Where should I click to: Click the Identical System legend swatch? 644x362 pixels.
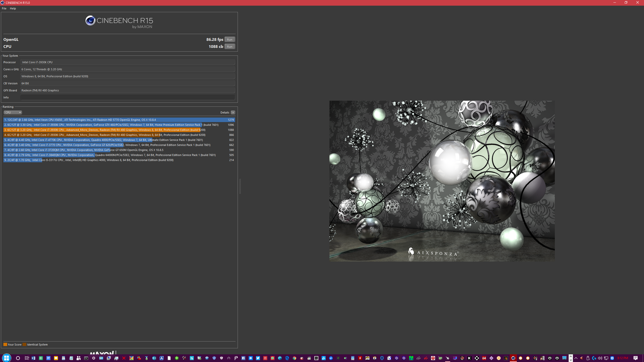click(x=24, y=345)
